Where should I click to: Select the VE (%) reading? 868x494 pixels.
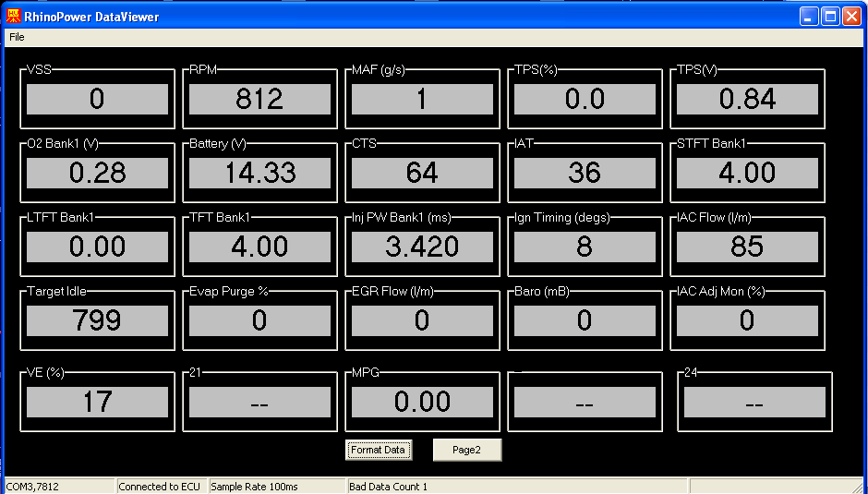[97, 402]
